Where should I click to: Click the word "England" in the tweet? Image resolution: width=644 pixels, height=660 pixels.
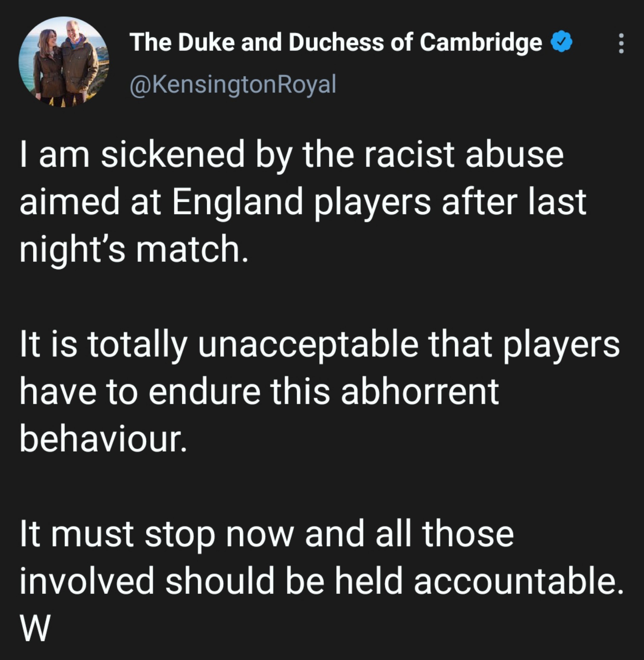point(237,202)
